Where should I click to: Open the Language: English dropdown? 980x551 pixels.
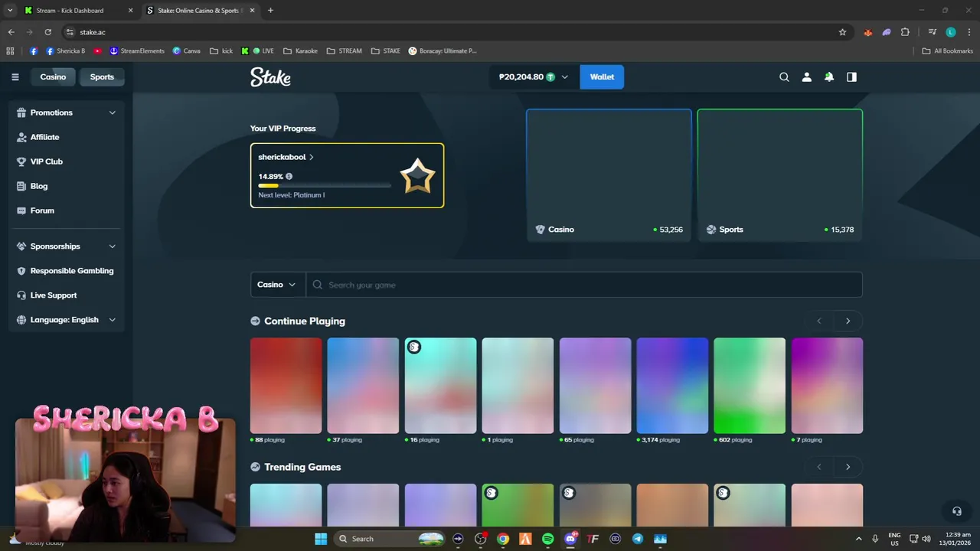[67, 320]
